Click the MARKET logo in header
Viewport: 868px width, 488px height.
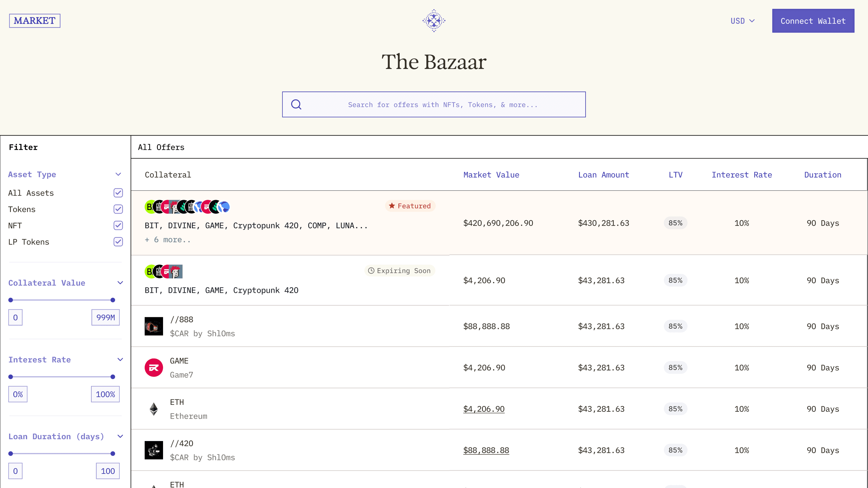click(35, 20)
